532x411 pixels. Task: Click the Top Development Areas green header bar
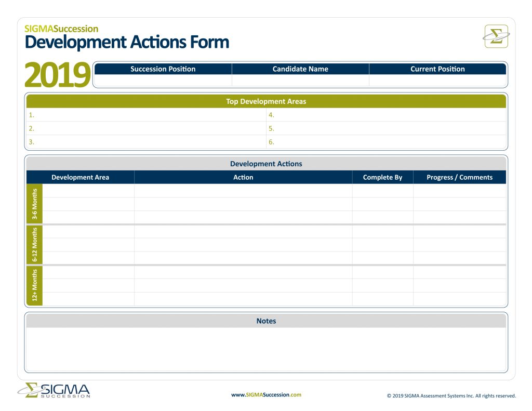coord(266,101)
